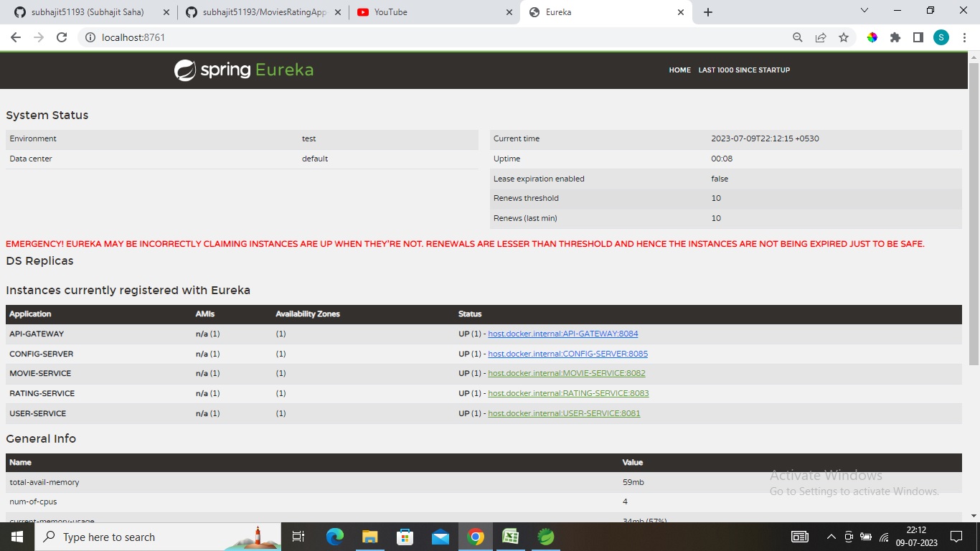Click the browser back arrow

tap(16, 37)
